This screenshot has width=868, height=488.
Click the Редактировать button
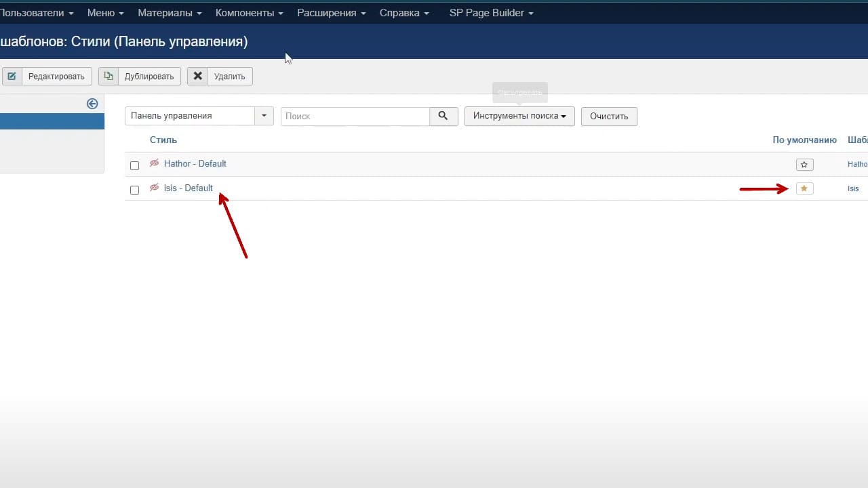coord(47,76)
